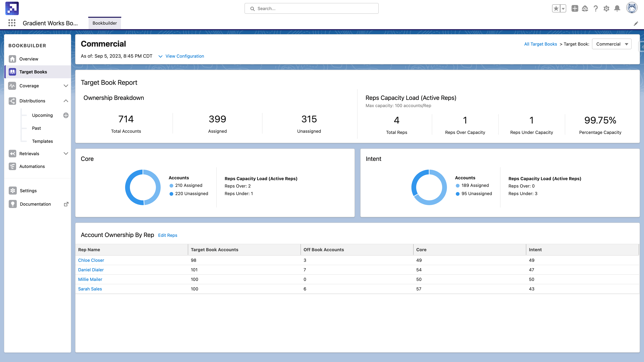Image resolution: width=644 pixels, height=362 pixels.
Task: Expand the Coverage section chevron
Action: tap(66, 86)
